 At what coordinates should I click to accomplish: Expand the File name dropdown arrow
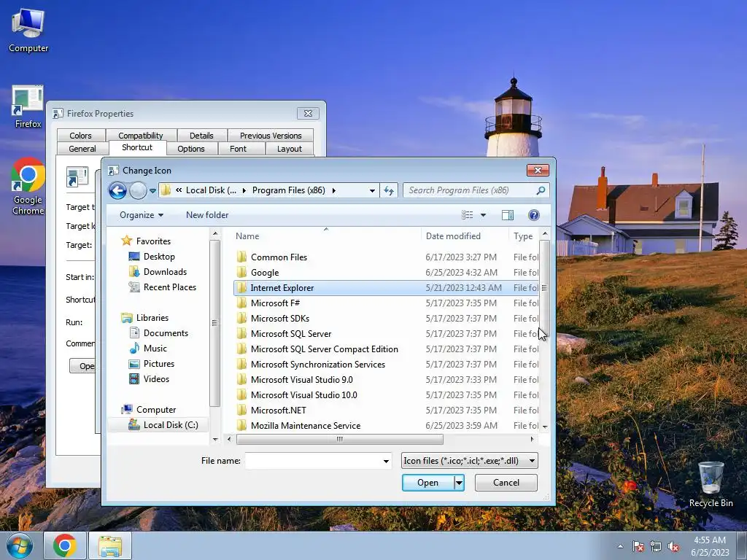[387, 461]
